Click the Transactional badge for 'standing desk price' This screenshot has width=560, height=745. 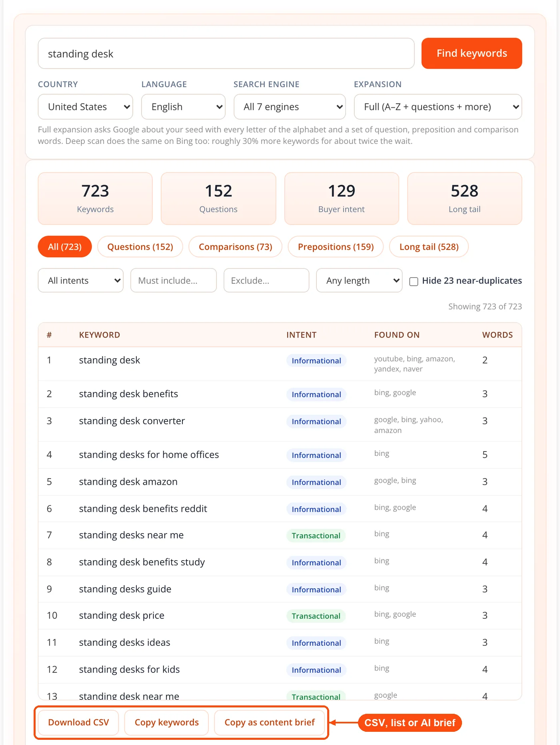point(316,616)
